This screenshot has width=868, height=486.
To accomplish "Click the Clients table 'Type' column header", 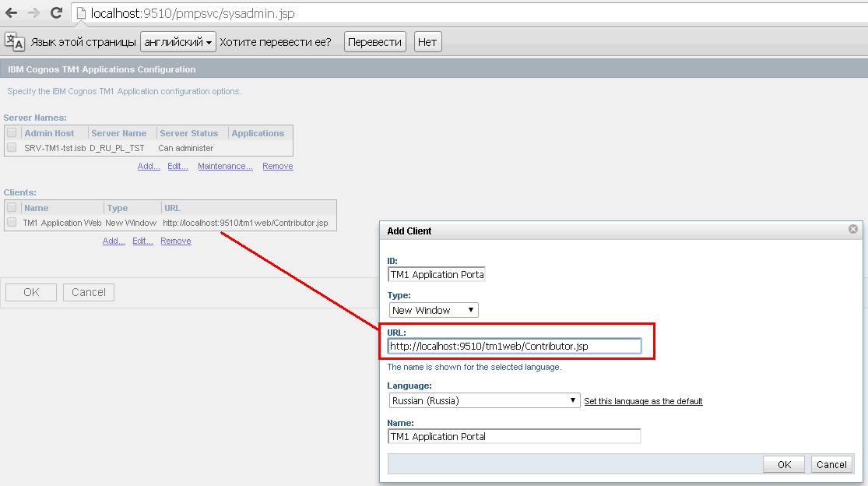I will point(118,208).
